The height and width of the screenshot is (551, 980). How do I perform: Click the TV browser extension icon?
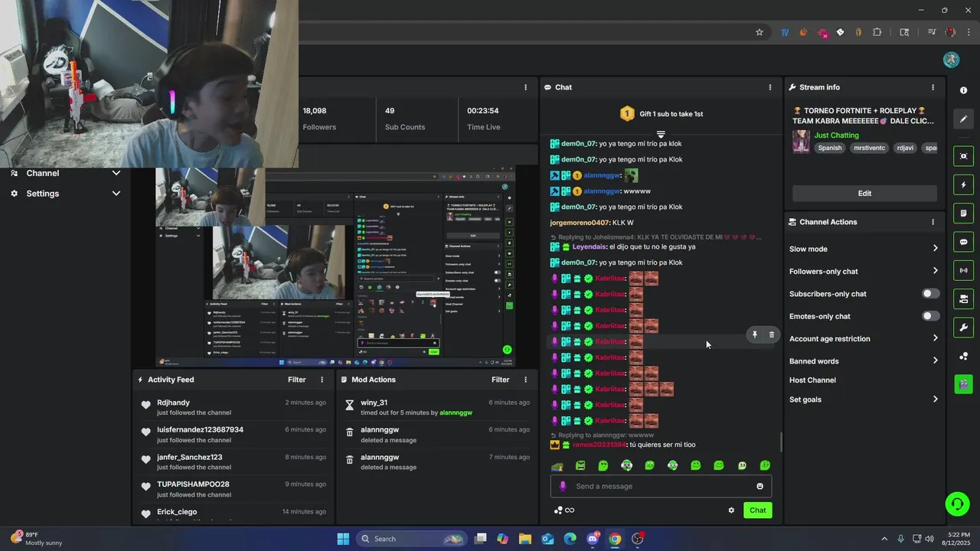coord(785,32)
